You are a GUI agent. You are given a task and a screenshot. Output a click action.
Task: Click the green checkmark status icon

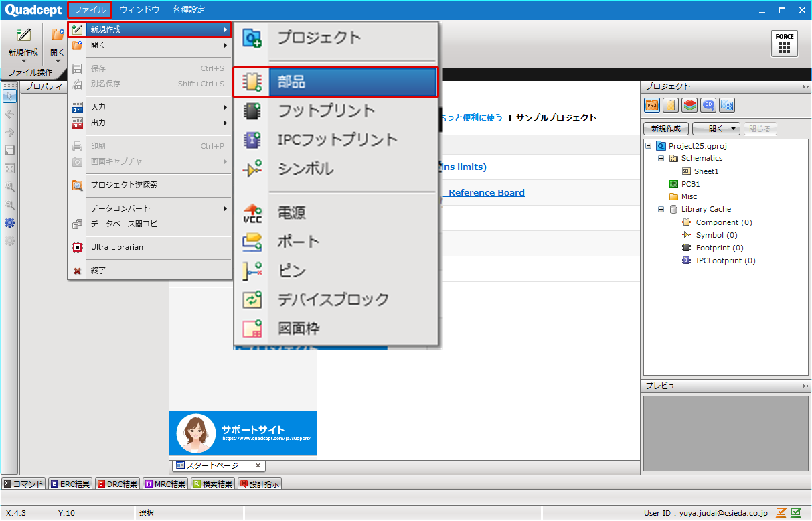(796, 513)
